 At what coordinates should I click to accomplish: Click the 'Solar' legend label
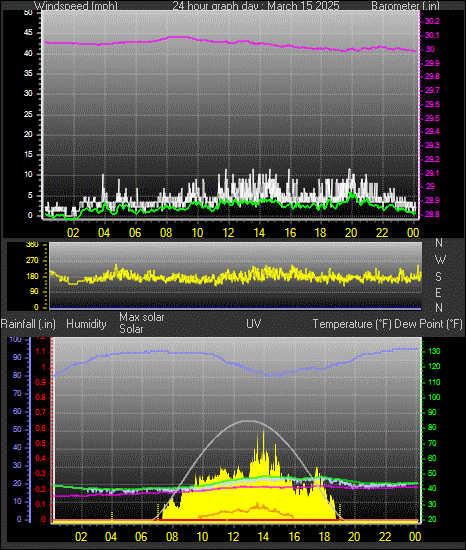[x=131, y=329]
